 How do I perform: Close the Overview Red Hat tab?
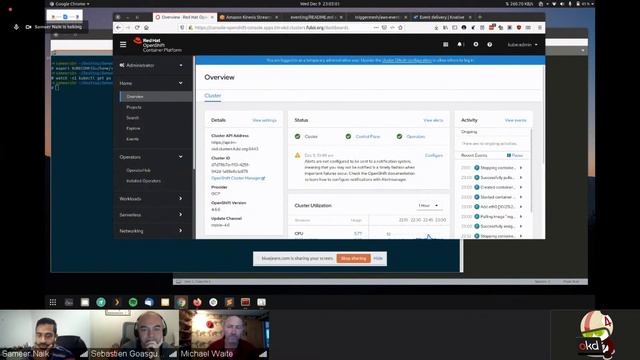212,17
